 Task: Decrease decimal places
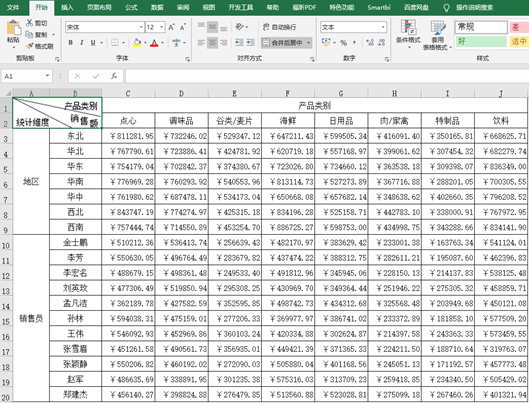(x=382, y=42)
